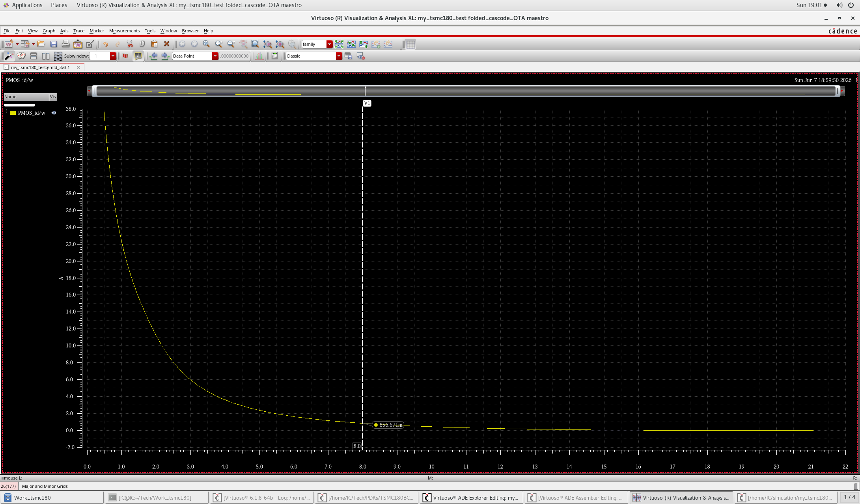The width and height of the screenshot is (860, 504).
Task: Save graph with the floppy disk icon
Action: click(54, 44)
